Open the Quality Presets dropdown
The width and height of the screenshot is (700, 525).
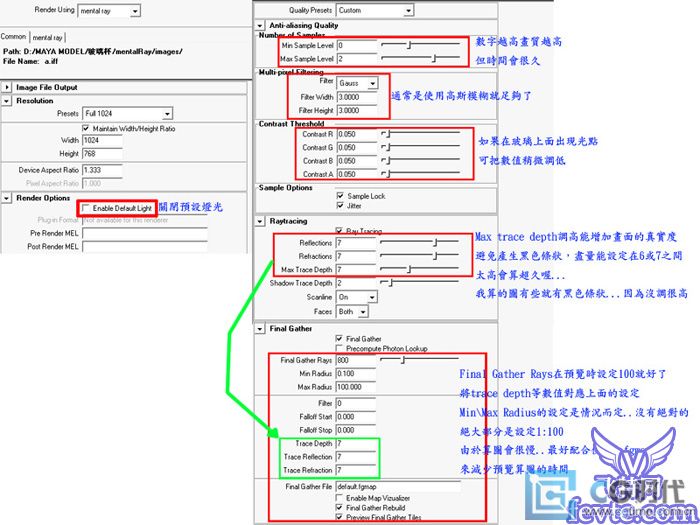[375, 10]
